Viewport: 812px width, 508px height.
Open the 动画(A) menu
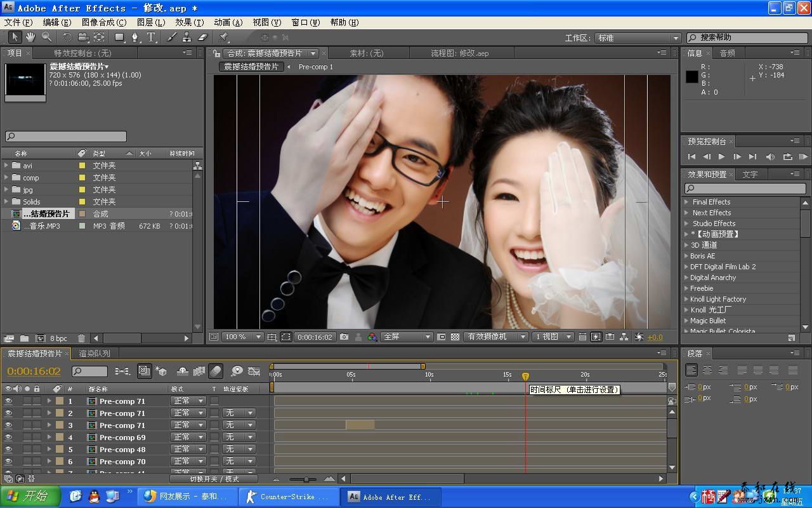(228, 22)
